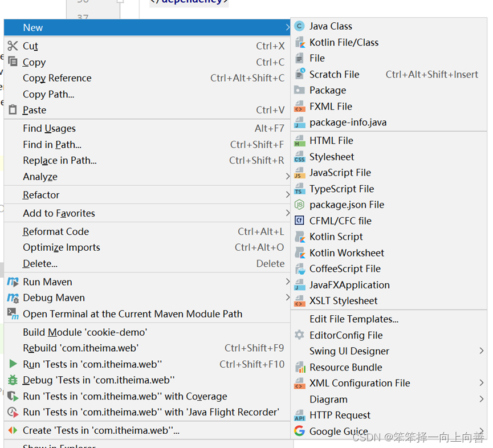
Task: Click the Java Flight Recorder icon
Action: (x=13, y=412)
